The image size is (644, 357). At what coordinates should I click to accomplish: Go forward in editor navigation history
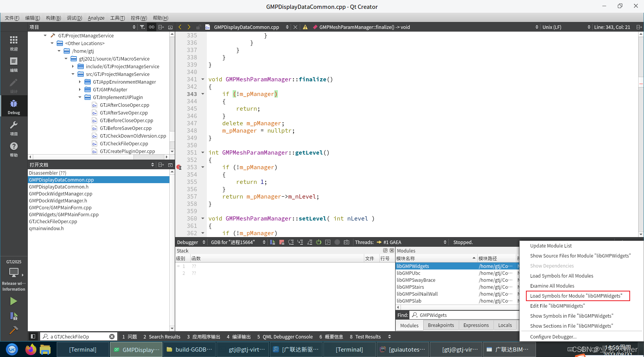189,27
